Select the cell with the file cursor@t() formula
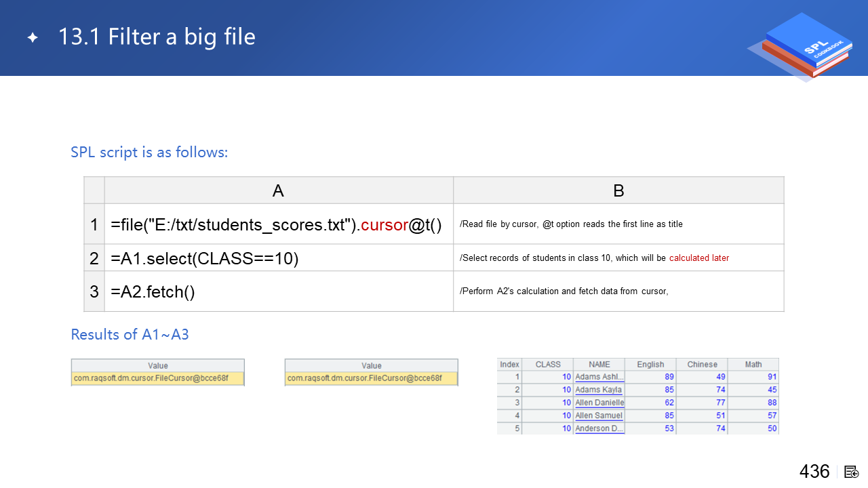This screenshot has height=488, width=868. click(276, 224)
